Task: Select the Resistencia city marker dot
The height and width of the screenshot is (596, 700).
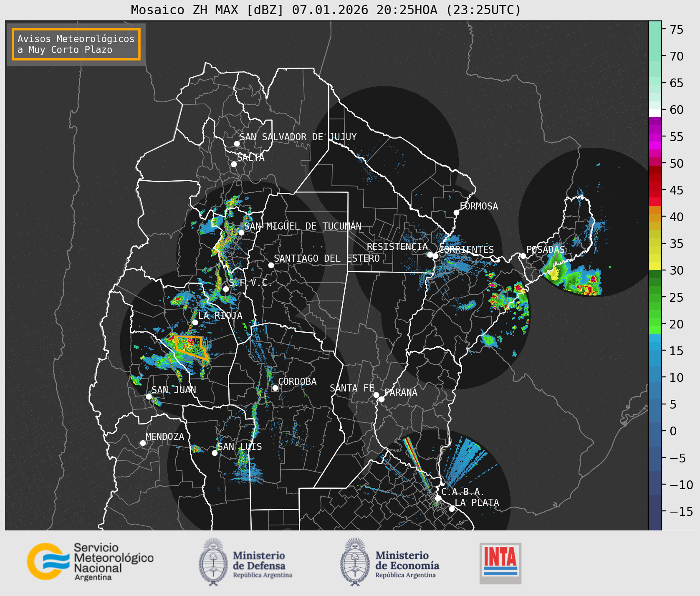Action: (430, 255)
